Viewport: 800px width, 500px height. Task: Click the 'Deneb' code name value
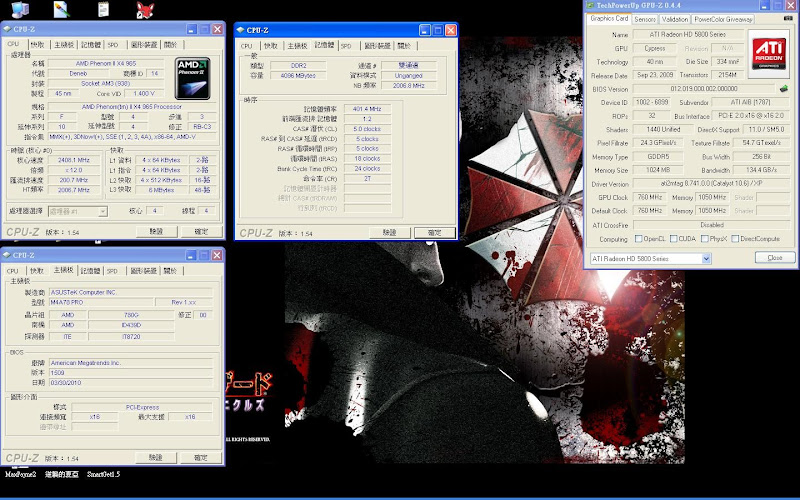tap(78, 73)
